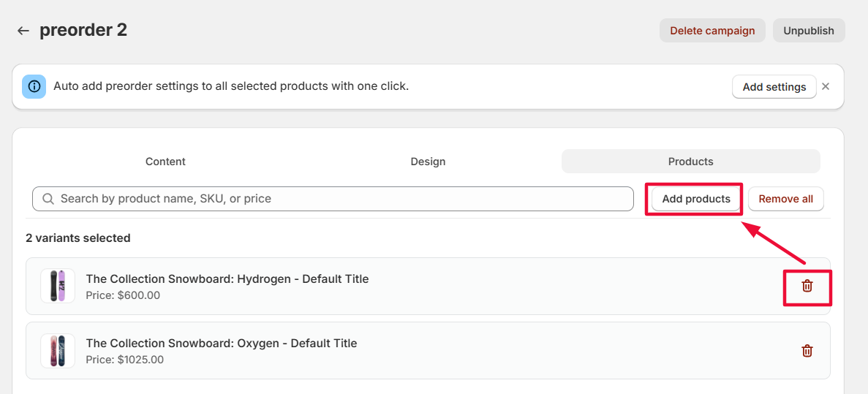Unpublish the preorder campaign
The height and width of the screenshot is (394, 868).
click(809, 31)
